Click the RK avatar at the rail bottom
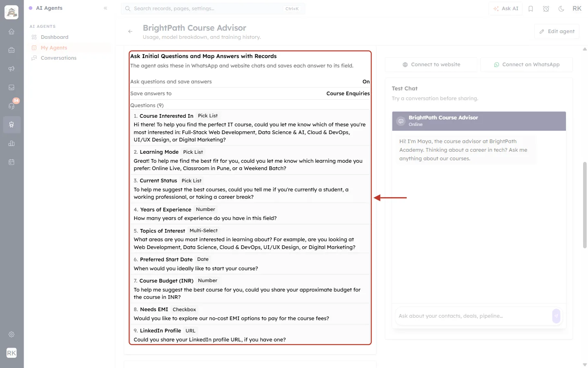The height and width of the screenshot is (368, 588). [11, 353]
